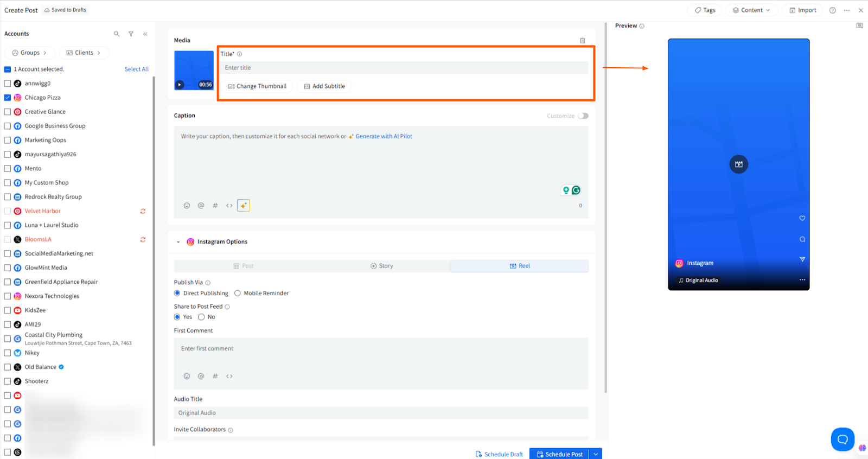Collapse the Accounts panel with double chevron

pyautogui.click(x=145, y=34)
